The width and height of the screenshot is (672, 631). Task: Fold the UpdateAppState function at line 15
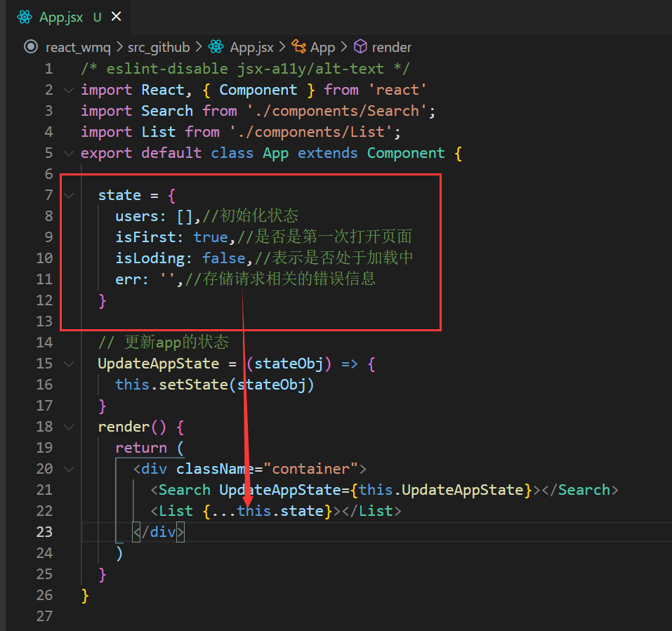[68, 364]
